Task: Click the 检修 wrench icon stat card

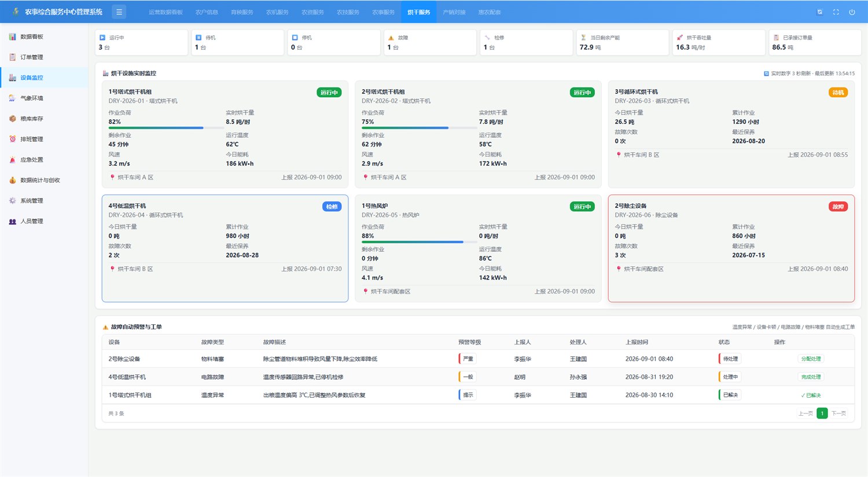Action: (x=526, y=42)
